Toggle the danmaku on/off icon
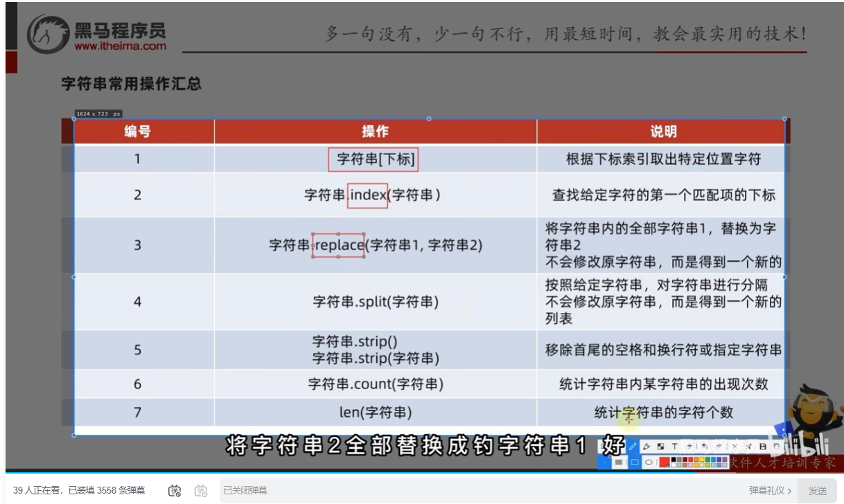Screen dimensions: 844x504 pyautogui.click(x=175, y=490)
